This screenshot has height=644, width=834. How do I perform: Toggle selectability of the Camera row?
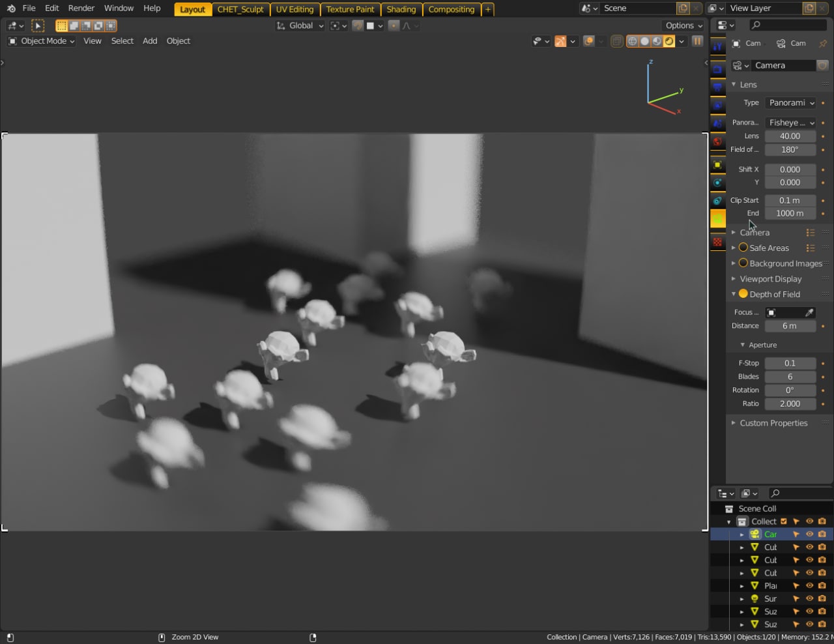(796, 534)
